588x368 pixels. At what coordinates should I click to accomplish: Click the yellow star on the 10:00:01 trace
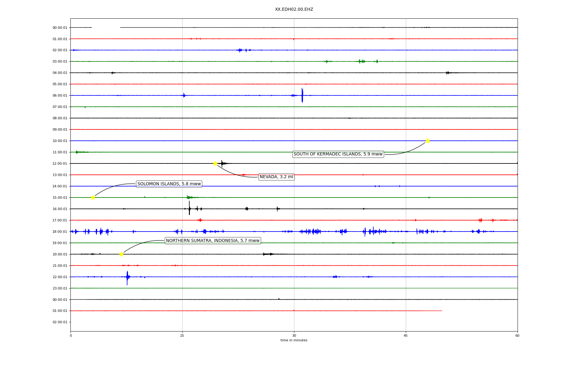(x=428, y=141)
